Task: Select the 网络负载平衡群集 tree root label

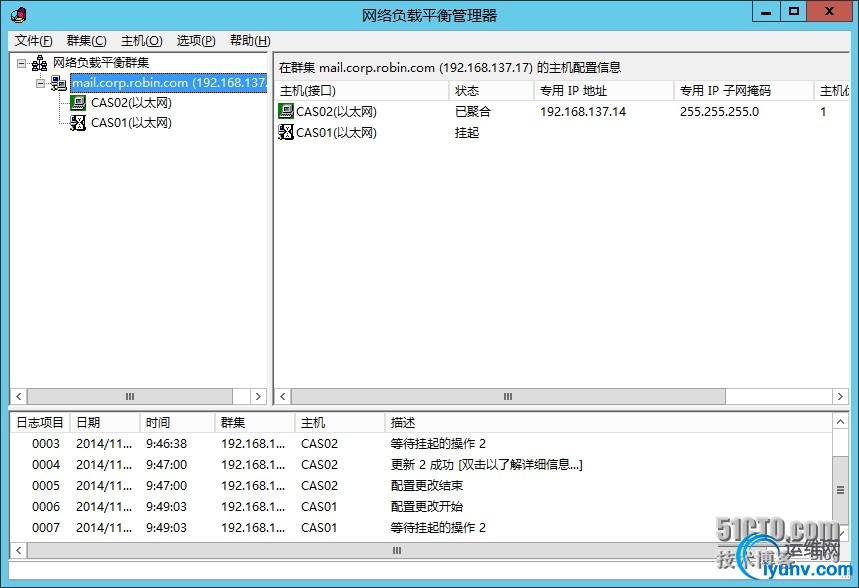Action: [101, 63]
